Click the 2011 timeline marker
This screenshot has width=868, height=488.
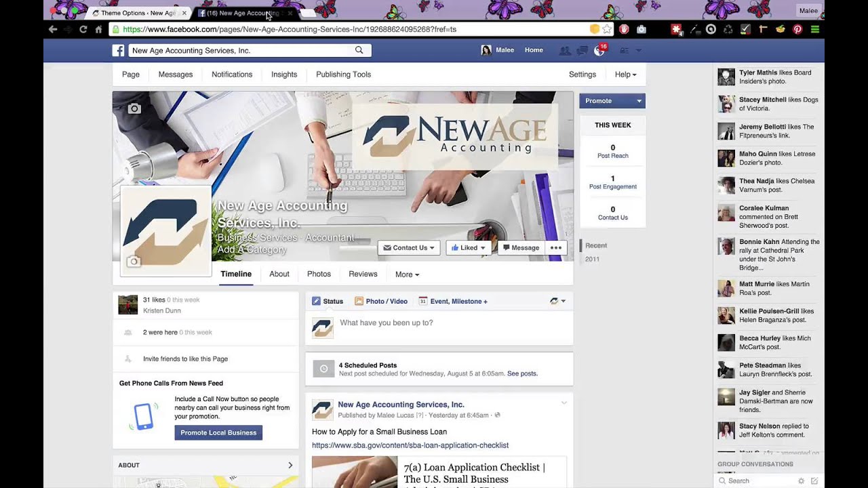pyautogui.click(x=592, y=259)
